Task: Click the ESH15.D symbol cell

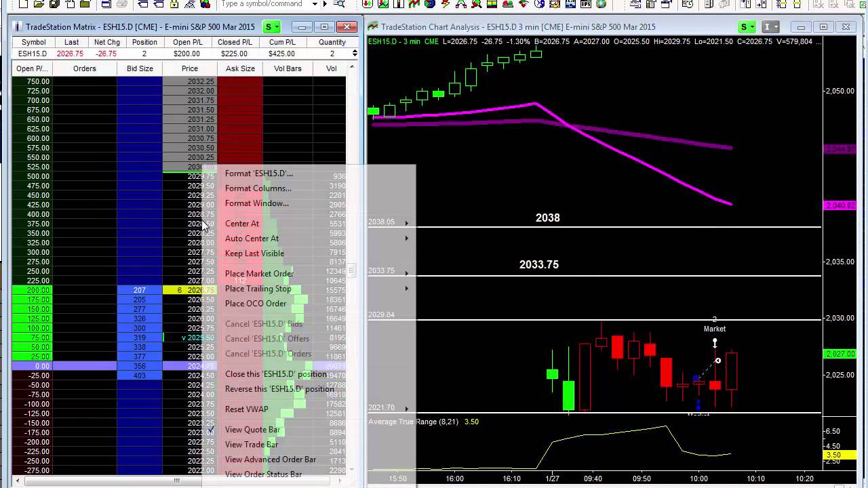Action: 33,54
